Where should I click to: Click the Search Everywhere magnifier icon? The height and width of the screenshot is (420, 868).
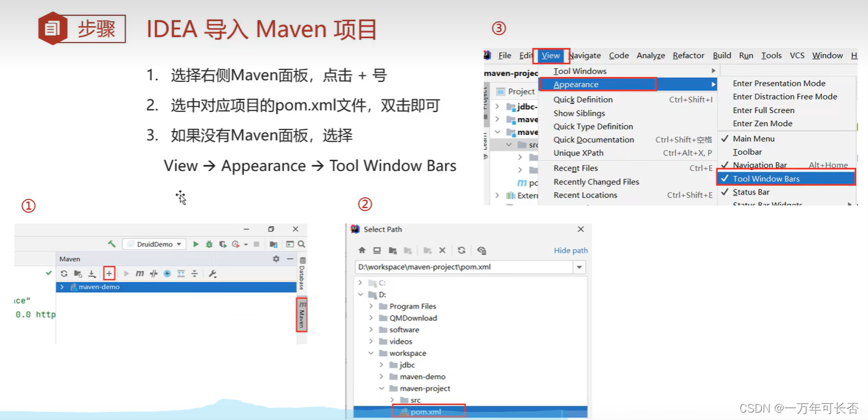pyautogui.click(x=301, y=244)
